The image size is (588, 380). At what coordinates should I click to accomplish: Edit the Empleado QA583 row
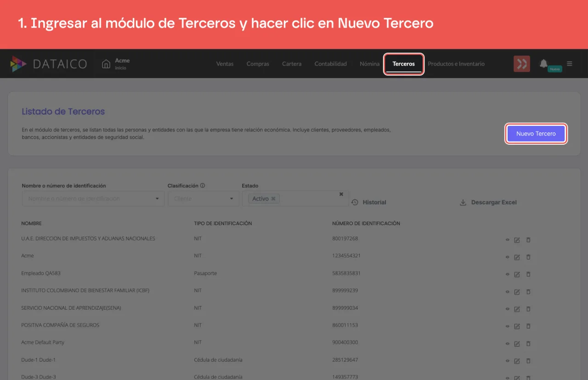click(517, 274)
